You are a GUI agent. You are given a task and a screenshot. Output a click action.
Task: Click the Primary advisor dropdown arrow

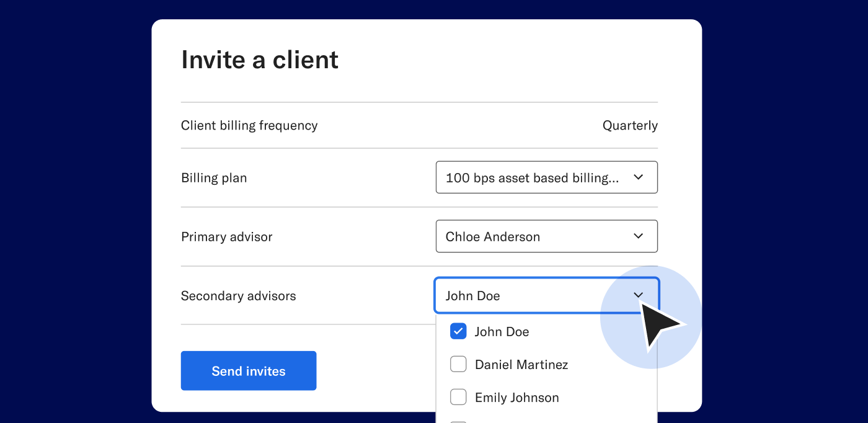[638, 236]
